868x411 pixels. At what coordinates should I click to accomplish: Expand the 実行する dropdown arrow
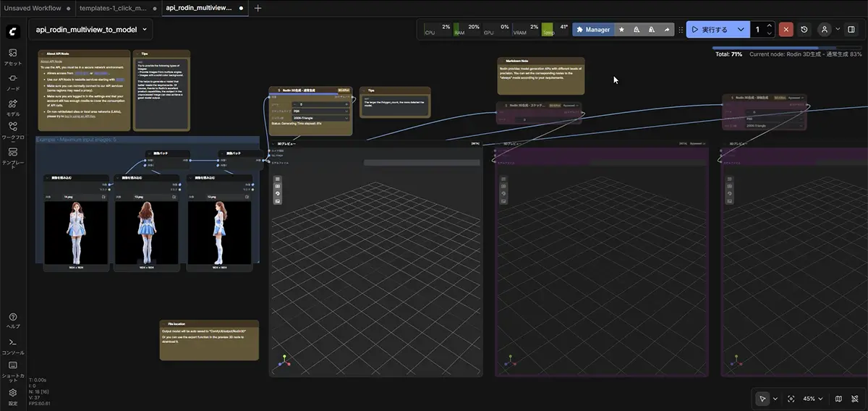(741, 30)
